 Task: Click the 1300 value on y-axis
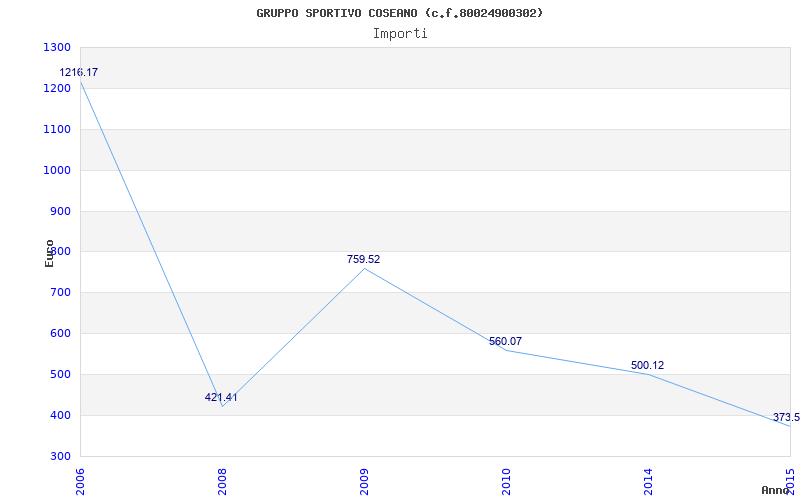pos(58,47)
